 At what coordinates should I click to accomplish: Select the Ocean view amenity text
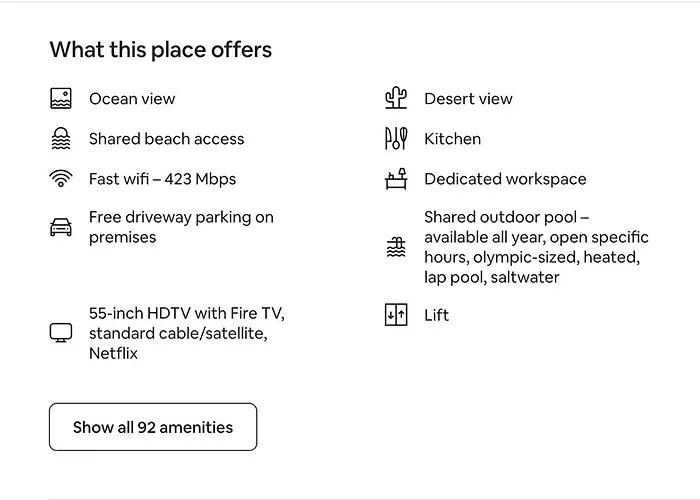click(132, 99)
